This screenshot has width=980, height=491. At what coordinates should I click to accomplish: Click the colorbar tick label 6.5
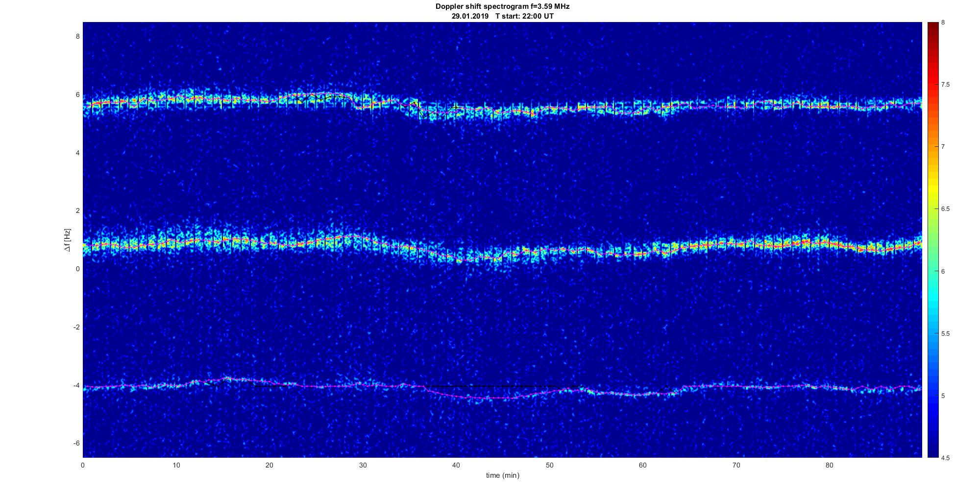(946, 209)
